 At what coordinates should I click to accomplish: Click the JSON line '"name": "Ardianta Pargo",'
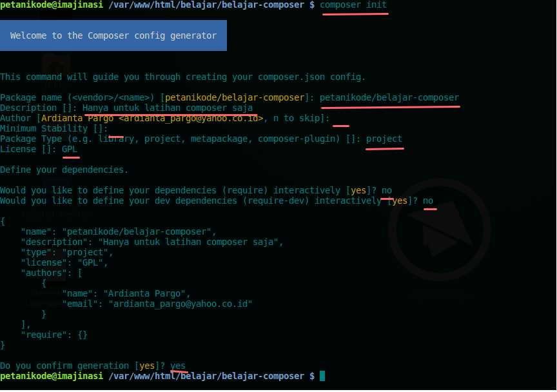point(126,293)
